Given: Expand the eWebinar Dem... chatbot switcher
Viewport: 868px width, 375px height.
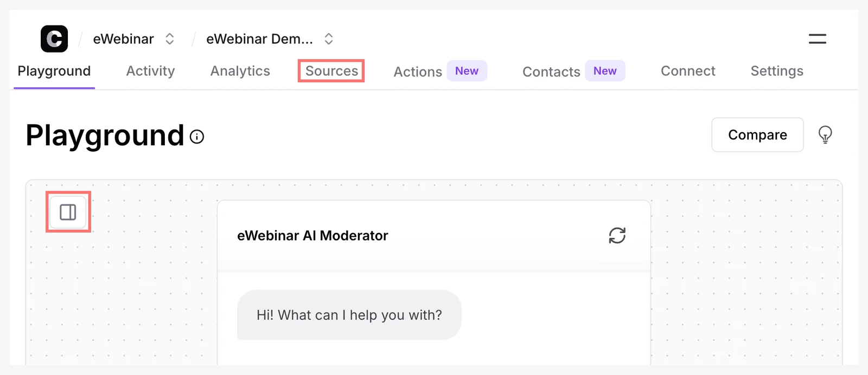Looking at the screenshot, I should pos(329,38).
